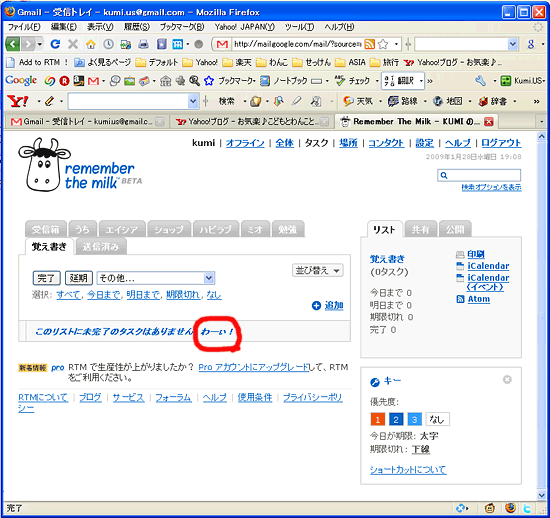This screenshot has height=518, width=550.
Task: Open the ツール menu
Action: coord(299,27)
